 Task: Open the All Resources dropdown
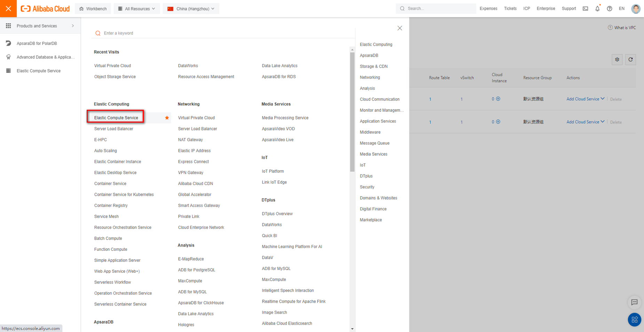click(x=137, y=9)
